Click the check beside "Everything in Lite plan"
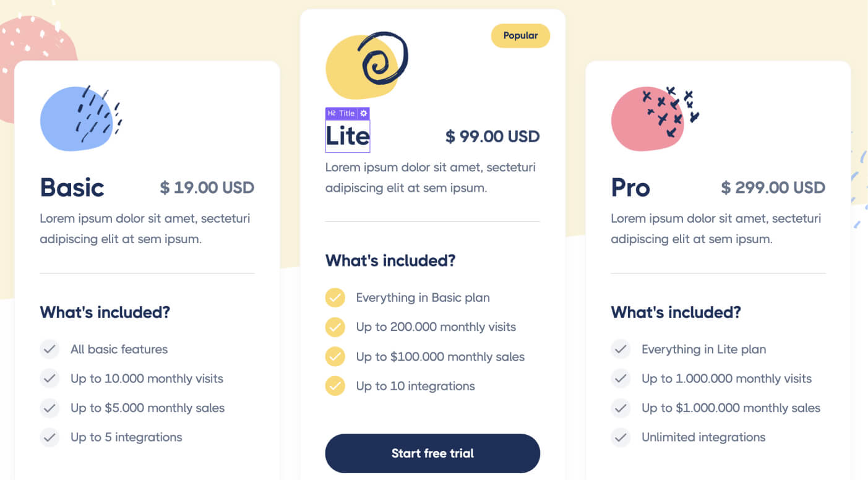The image size is (868, 480). [621, 349]
